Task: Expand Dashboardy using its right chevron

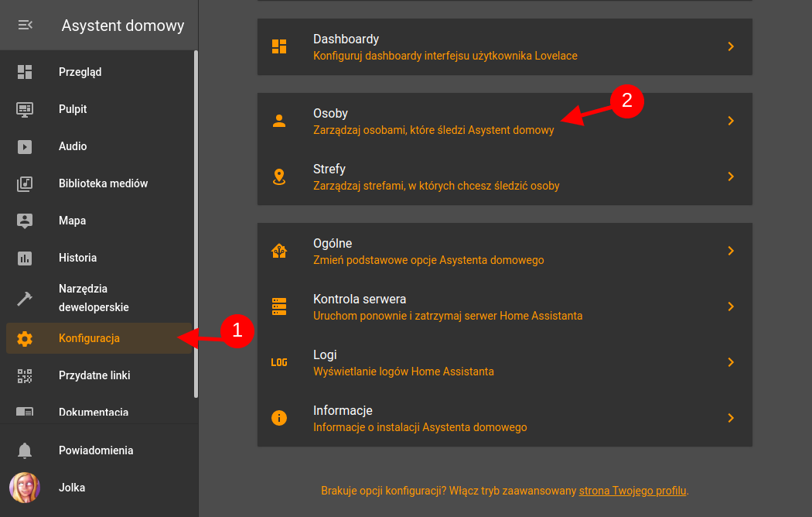Action: coord(730,46)
